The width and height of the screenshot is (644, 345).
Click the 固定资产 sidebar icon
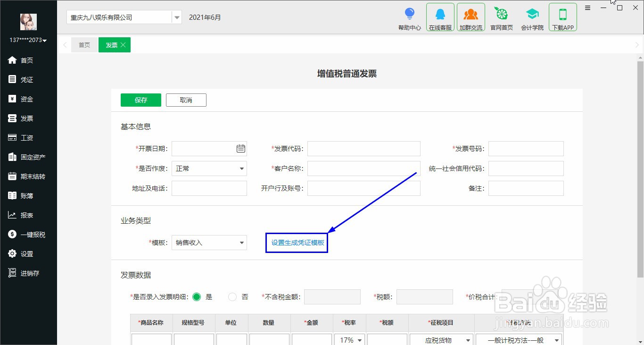pyautogui.click(x=28, y=157)
